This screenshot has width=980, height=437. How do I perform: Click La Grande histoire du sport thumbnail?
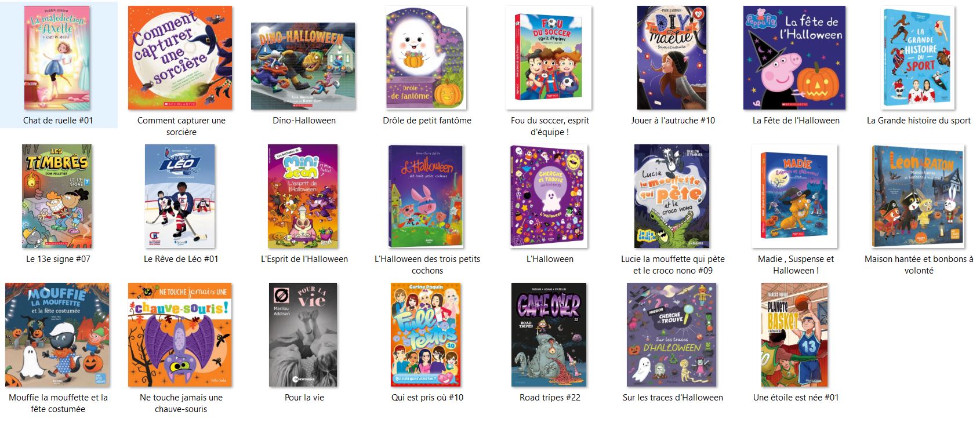[919, 57]
